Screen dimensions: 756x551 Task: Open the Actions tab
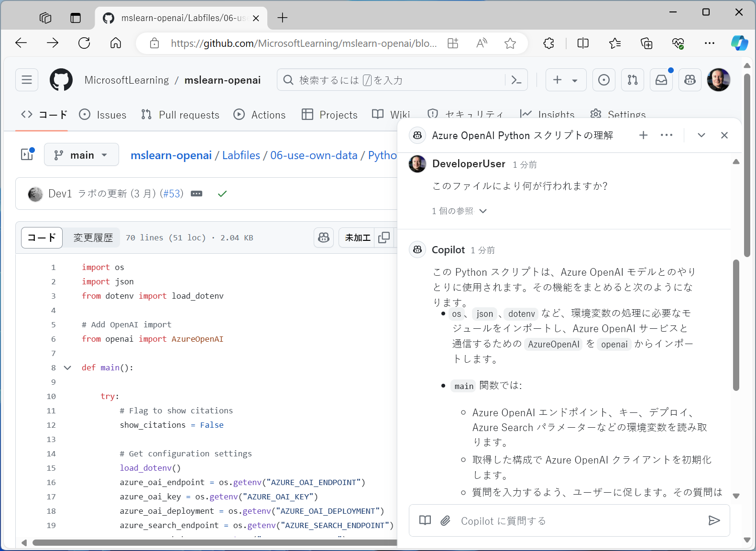pos(260,115)
